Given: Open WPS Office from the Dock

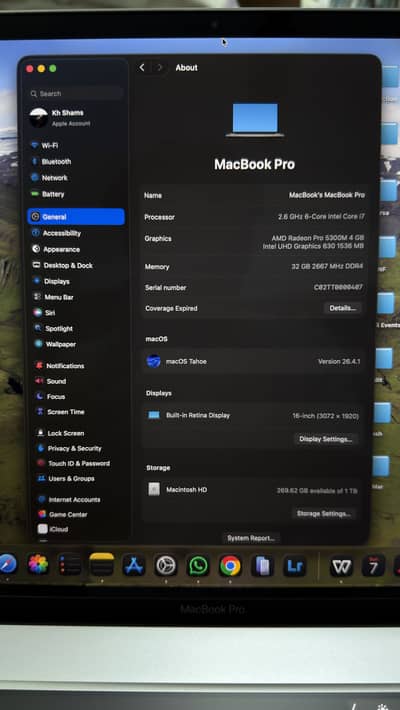Looking at the screenshot, I should (x=341, y=566).
